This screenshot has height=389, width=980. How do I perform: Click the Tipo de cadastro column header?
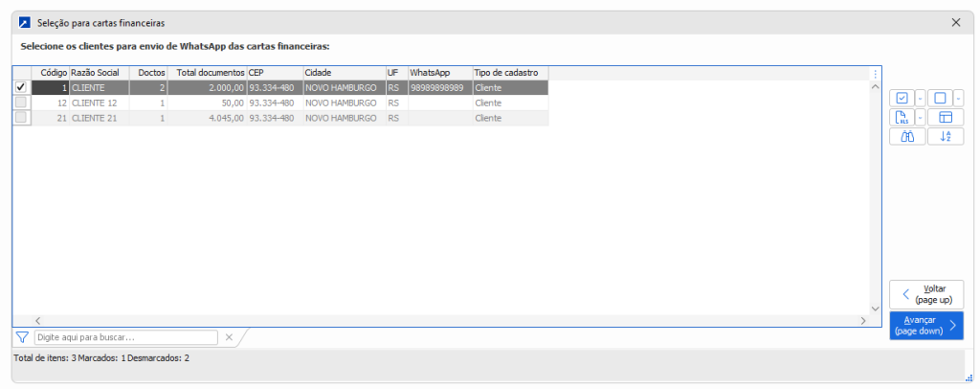tap(511, 73)
